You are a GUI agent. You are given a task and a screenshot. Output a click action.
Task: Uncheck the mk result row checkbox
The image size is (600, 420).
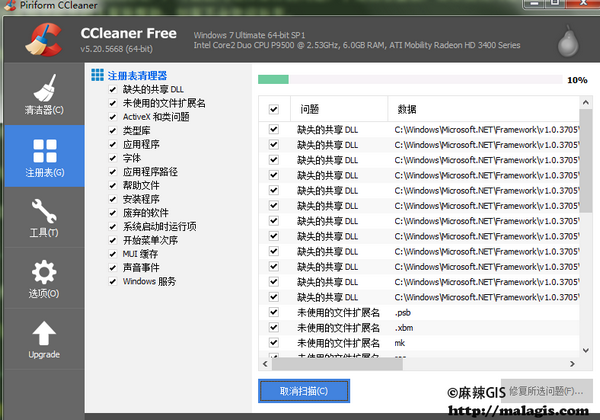point(274,343)
